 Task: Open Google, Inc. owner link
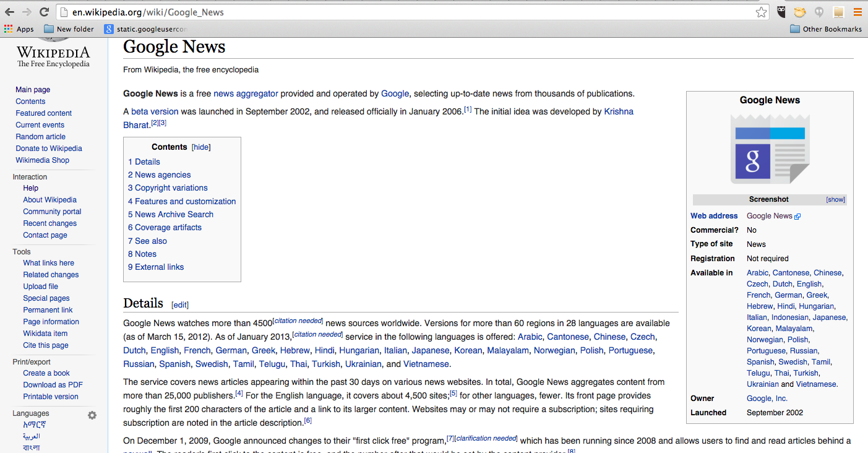[x=767, y=399]
